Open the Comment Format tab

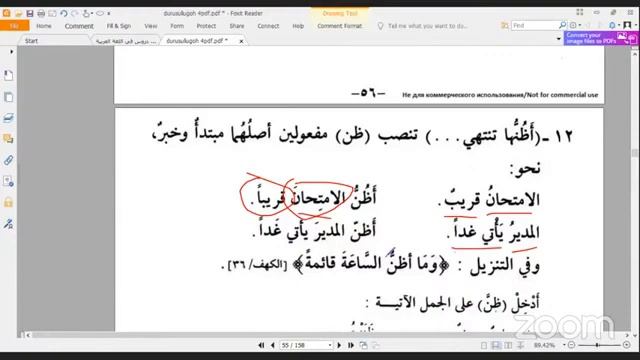[x=340, y=26]
